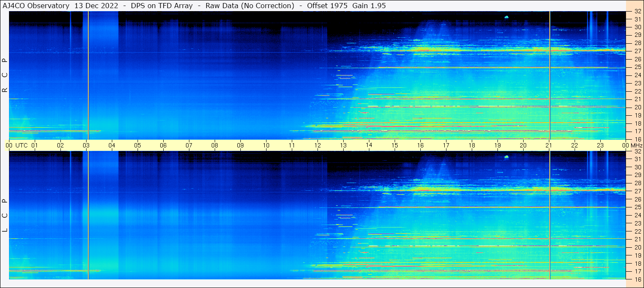
Task: Click the 02 hour label on time axis
Action: (x=60, y=145)
